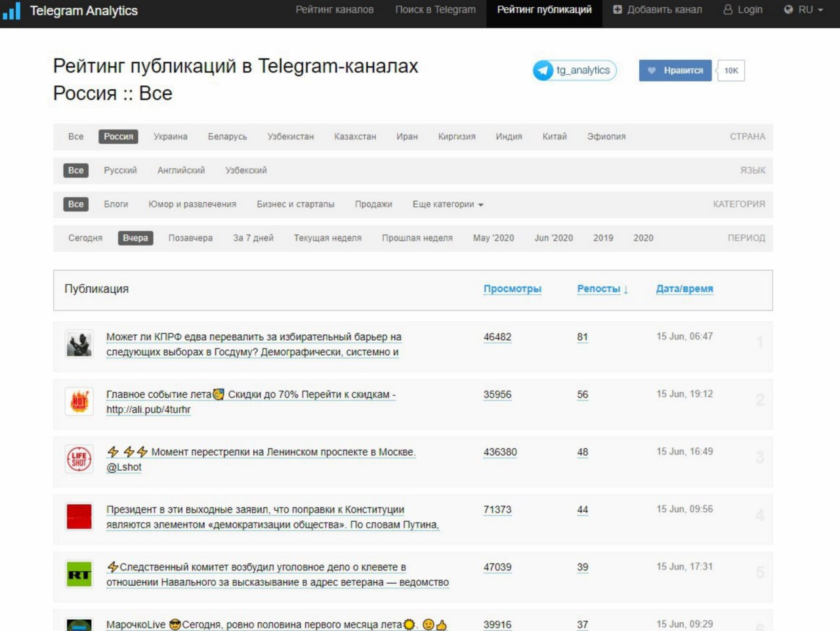Sort by Просмотры column
The height and width of the screenshot is (631, 840).
[x=513, y=289]
